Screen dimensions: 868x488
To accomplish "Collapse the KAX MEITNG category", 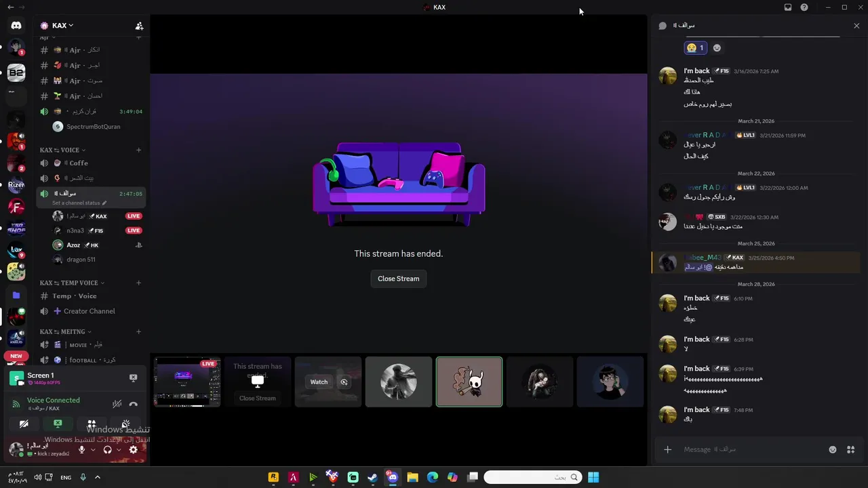I will pyautogui.click(x=65, y=331).
